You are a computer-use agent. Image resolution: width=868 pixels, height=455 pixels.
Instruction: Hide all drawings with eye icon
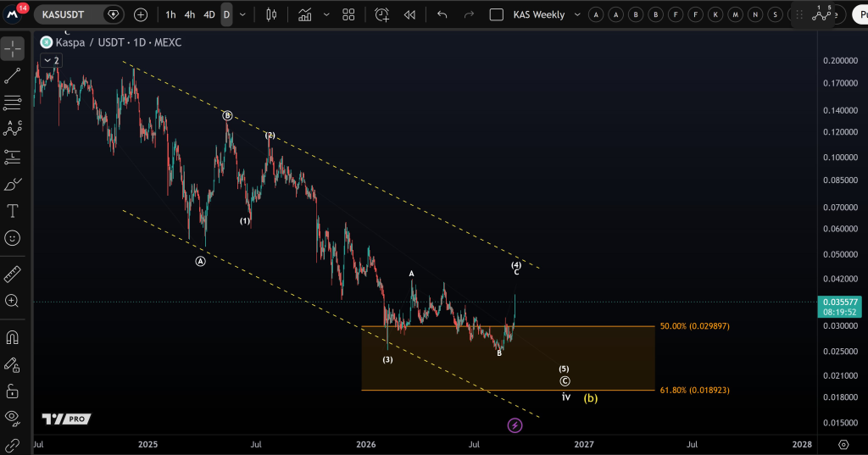(x=12, y=418)
